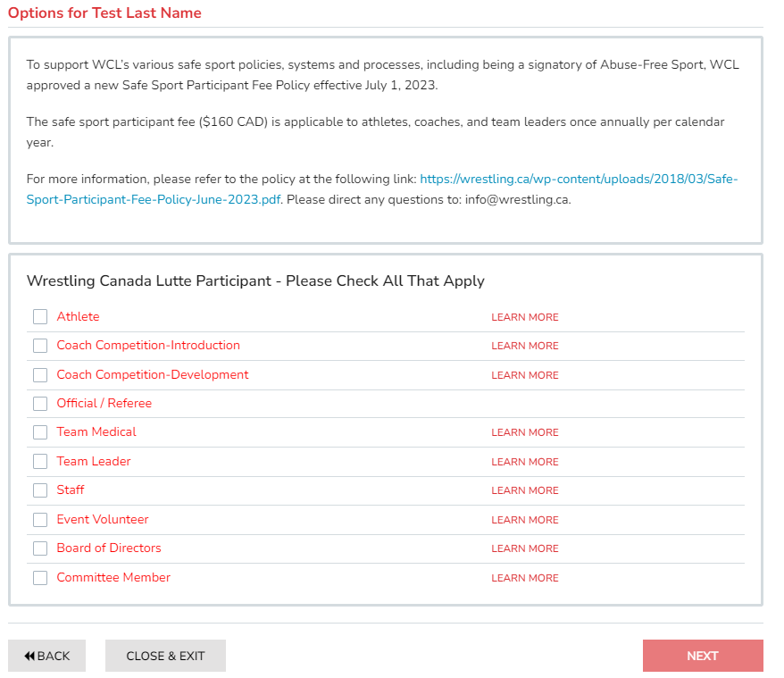Open Learn More for Committee Member
Image resolution: width=784 pixels, height=678 pixels.
click(524, 578)
